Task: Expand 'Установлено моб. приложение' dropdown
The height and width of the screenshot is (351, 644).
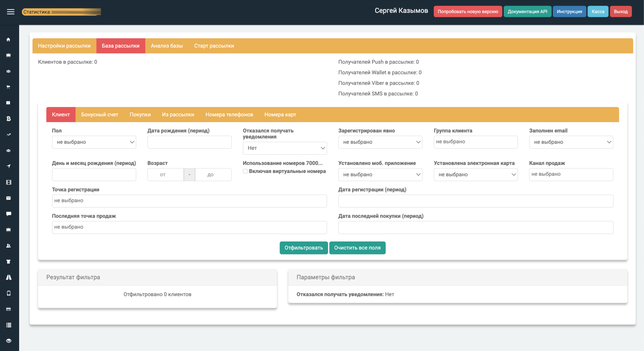Action: coord(380,175)
